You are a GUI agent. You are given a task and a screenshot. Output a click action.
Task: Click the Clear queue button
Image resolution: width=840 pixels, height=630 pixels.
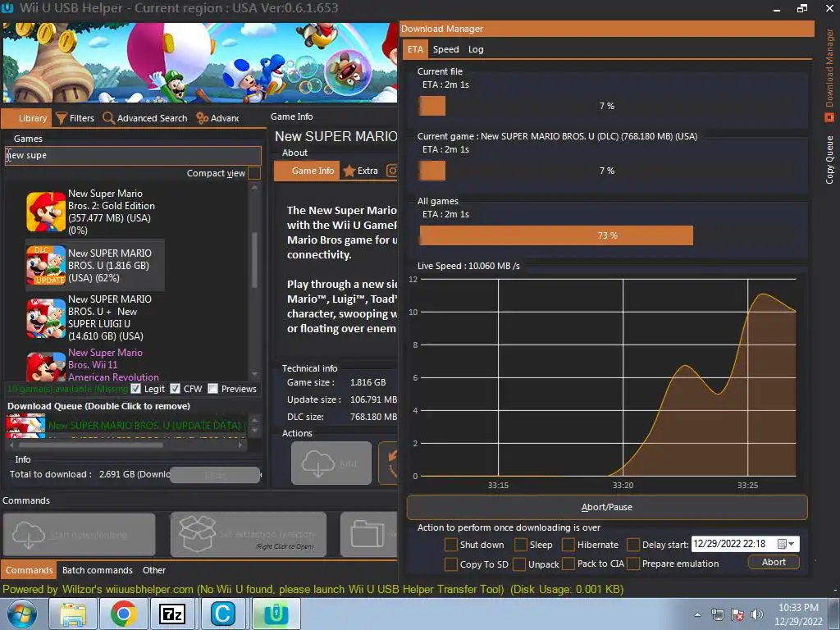[215, 475]
